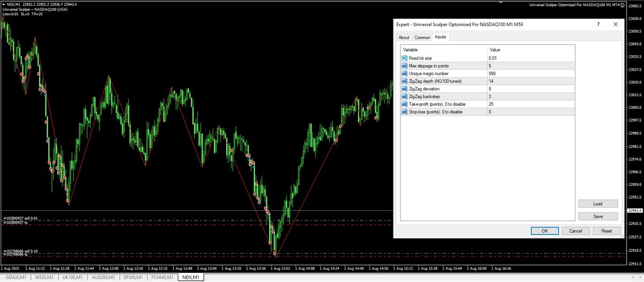Switch to the GDAXI,M1 chart tab
Image resolution: width=644 pixels, height=282 pixels.
tap(16, 278)
